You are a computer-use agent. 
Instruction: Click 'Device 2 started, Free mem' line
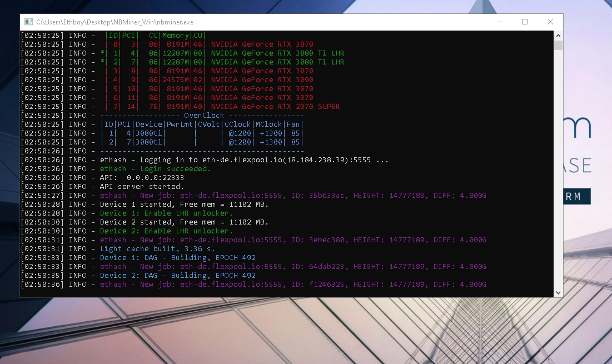click(184, 222)
